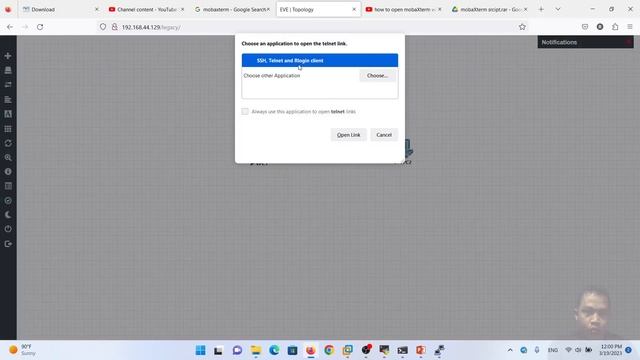This screenshot has width=640, height=360.
Task: Click the letter A text sidebar icon
Action: (8, 114)
